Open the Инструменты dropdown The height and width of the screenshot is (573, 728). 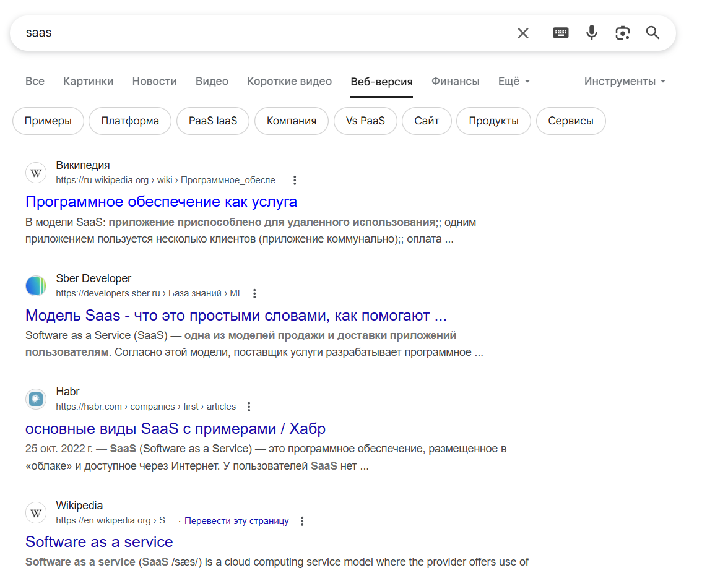click(625, 81)
